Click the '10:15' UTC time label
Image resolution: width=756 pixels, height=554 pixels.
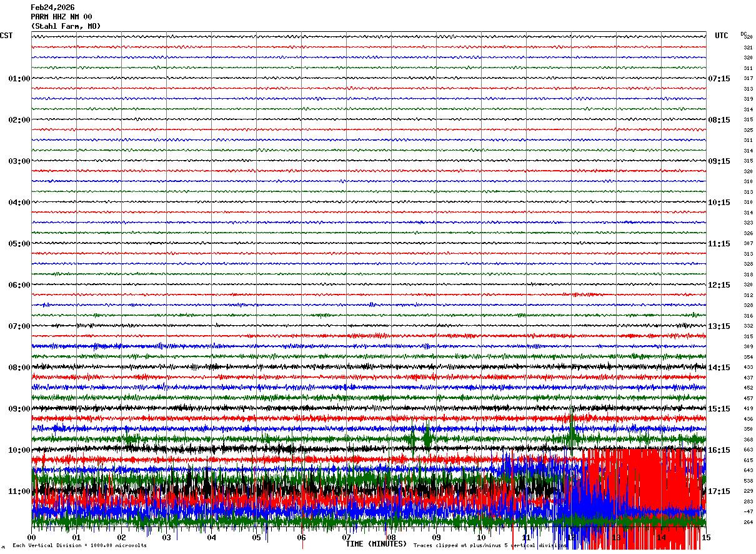click(x=719, y=203)
